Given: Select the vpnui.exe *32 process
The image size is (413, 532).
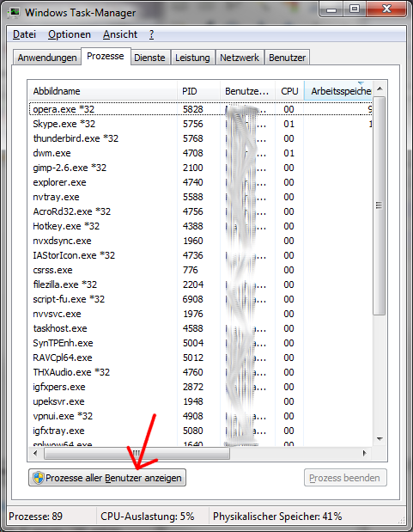Looking at the screenshot, I should pos(200,416).
